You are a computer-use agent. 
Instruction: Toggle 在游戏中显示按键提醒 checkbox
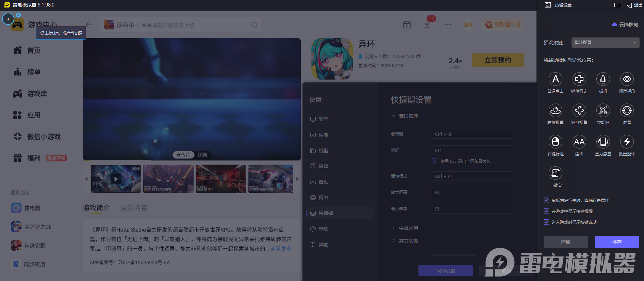[x=546, y=211]
